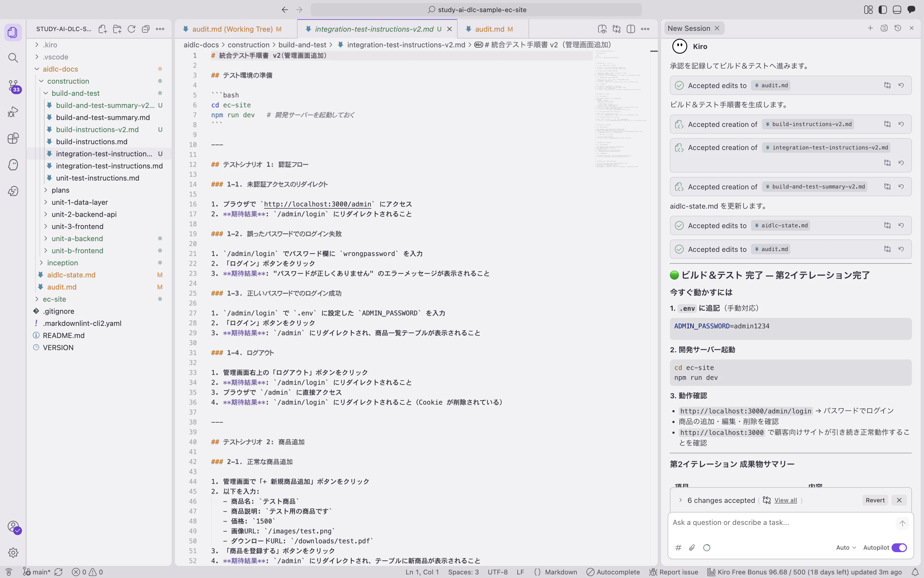Open build-instructions.md file

(x=99, y=141)
